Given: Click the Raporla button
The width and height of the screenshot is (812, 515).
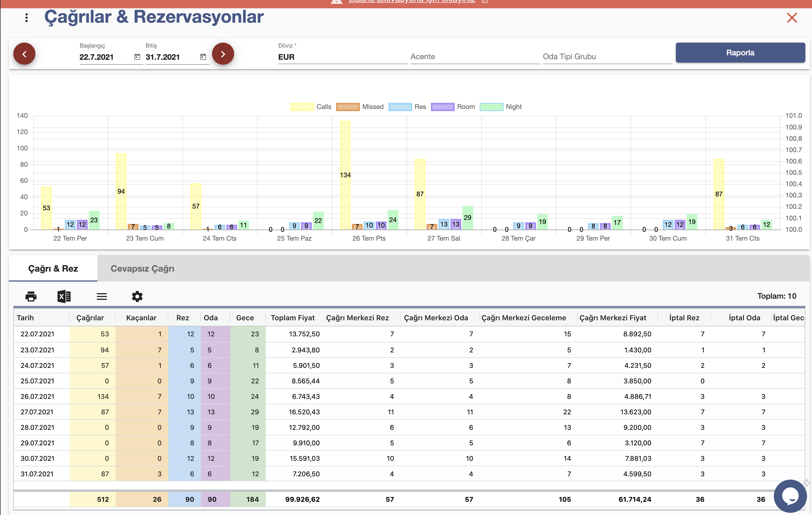Looking at the screenshot, I should click(740, 53).
